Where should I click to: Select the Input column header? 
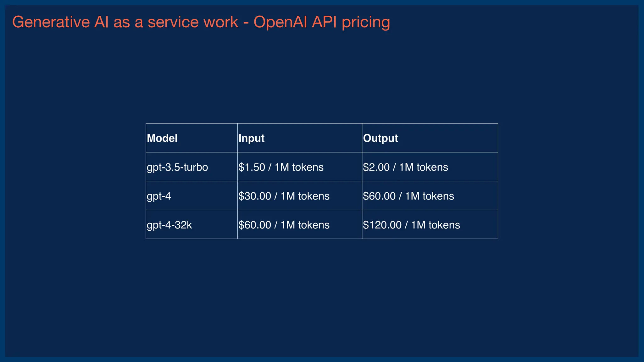point(300,138)
